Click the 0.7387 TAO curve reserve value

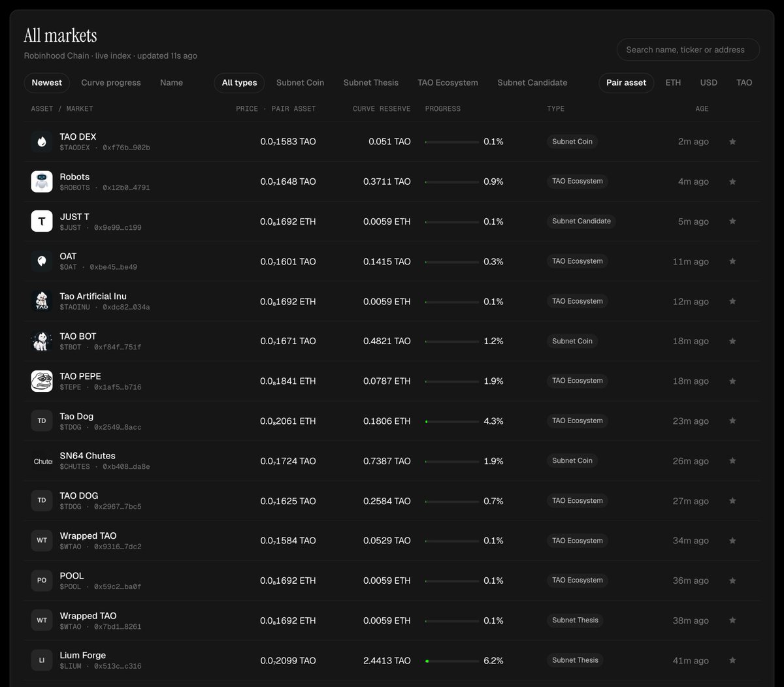click(x=387, y=461)
